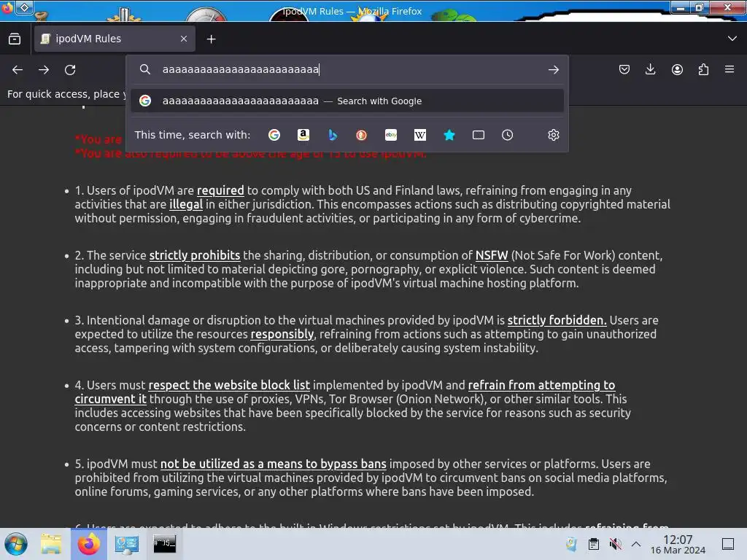
Task: Click 'refrain from attempting to' underlined text
Action: click(542, 385)
